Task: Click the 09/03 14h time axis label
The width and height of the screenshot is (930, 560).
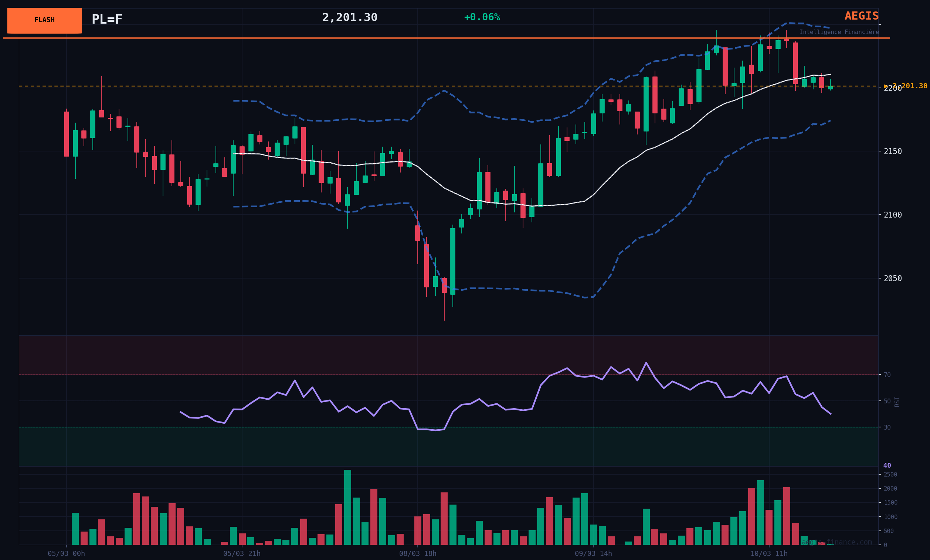Action: pos(593,554)
